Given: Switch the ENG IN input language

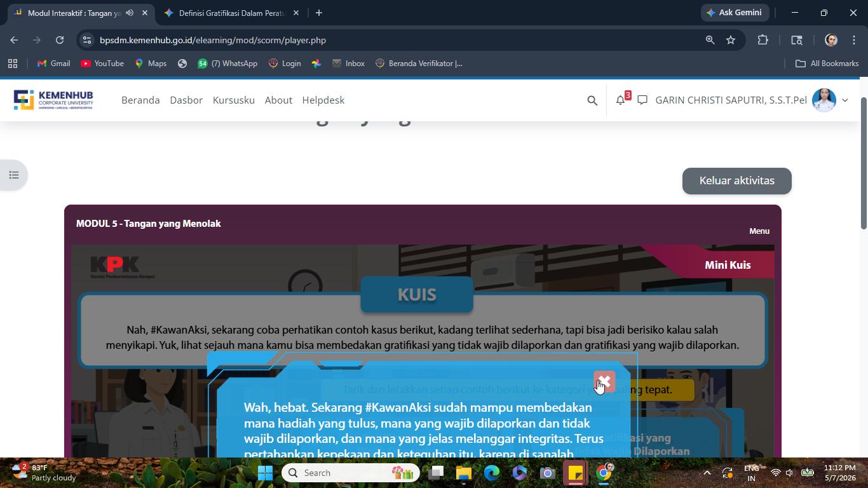Looking at the screenshot, I should coord(752,473).
